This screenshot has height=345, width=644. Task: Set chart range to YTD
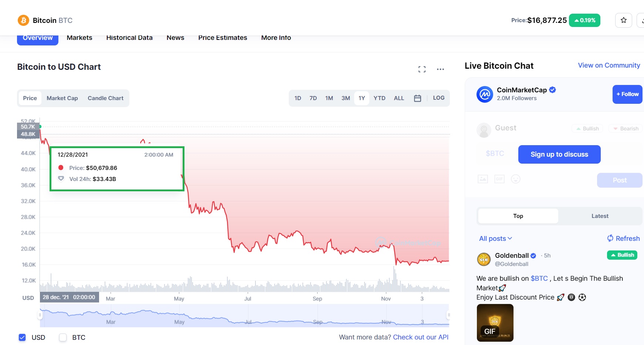[379, 98]
